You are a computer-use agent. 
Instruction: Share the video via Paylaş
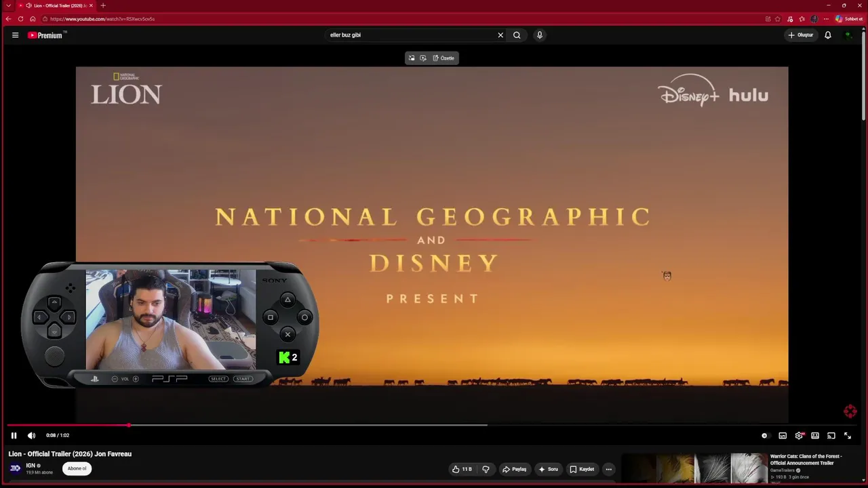point(515,469)
